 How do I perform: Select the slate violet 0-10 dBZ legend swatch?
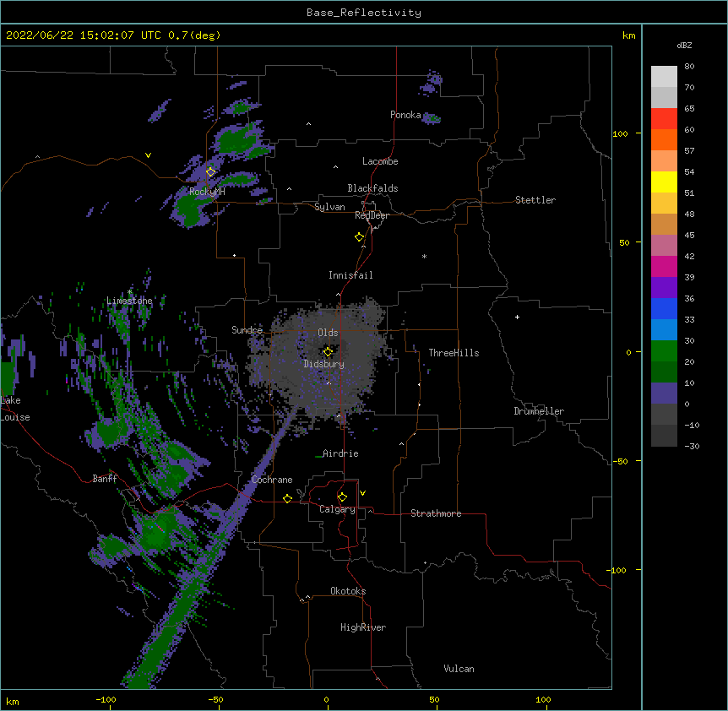(664, 393)
